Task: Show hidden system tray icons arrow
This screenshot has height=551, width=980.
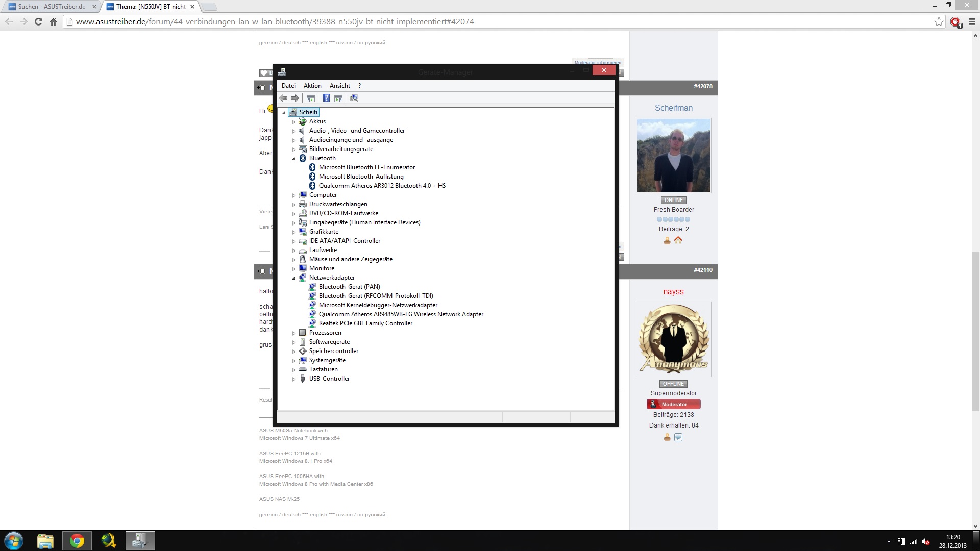Action: tap(889, 541)
